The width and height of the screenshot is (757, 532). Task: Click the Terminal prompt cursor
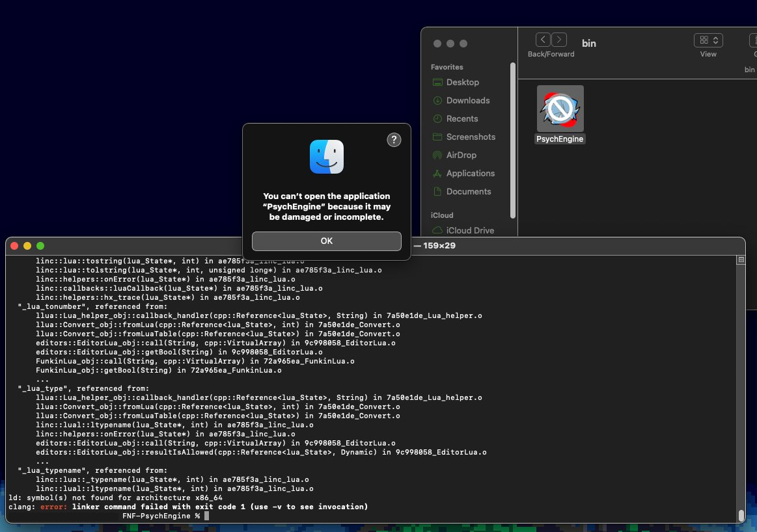[206, 516]
